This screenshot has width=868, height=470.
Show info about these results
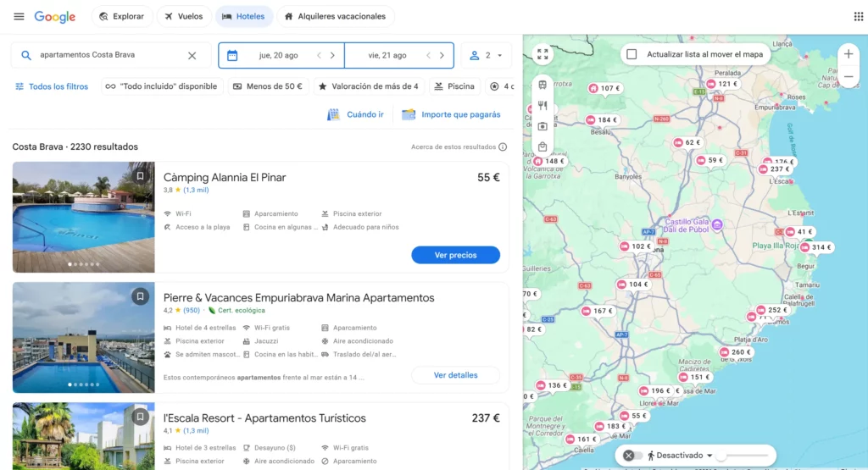[503, 147]
